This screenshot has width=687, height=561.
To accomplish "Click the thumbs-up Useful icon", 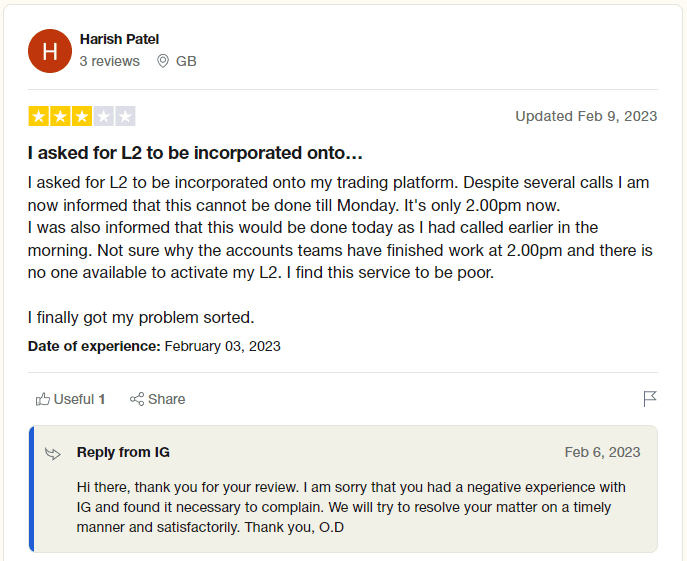I will (42, 399).
